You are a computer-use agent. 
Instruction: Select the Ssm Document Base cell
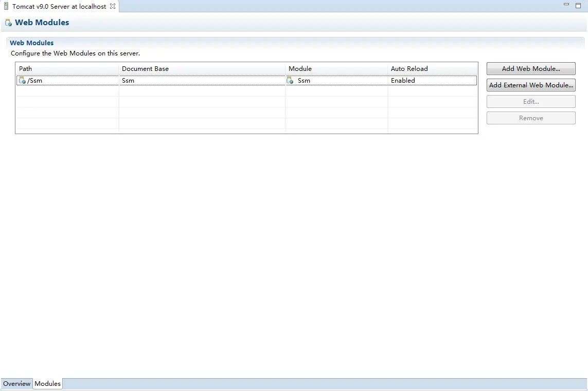click(x=202, y=80)
